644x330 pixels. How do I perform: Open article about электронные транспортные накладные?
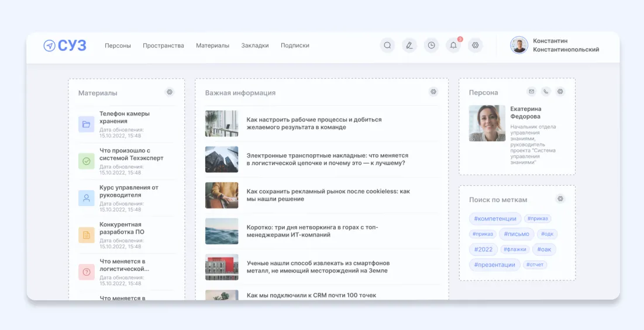327,159
